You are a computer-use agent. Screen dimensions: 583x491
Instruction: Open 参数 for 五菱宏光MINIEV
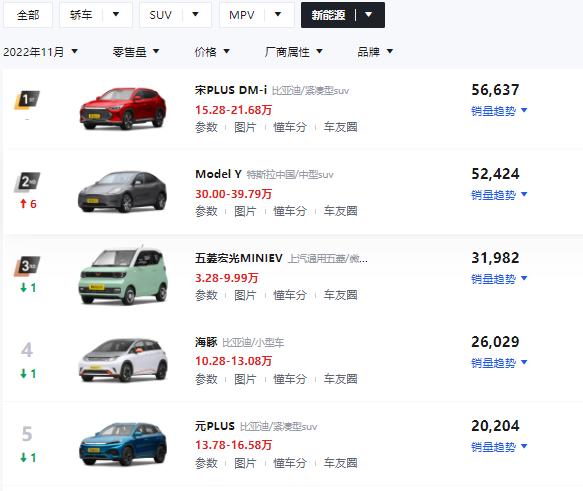(x=206, y=295)
